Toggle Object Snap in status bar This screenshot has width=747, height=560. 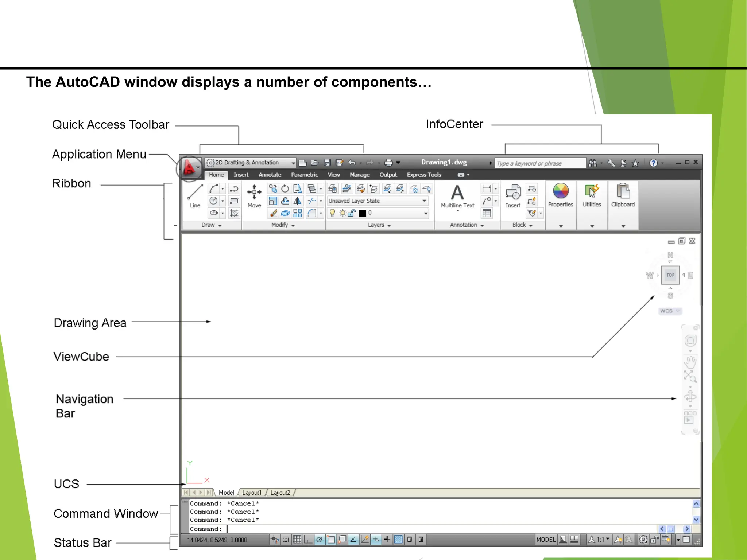point(331,539)
